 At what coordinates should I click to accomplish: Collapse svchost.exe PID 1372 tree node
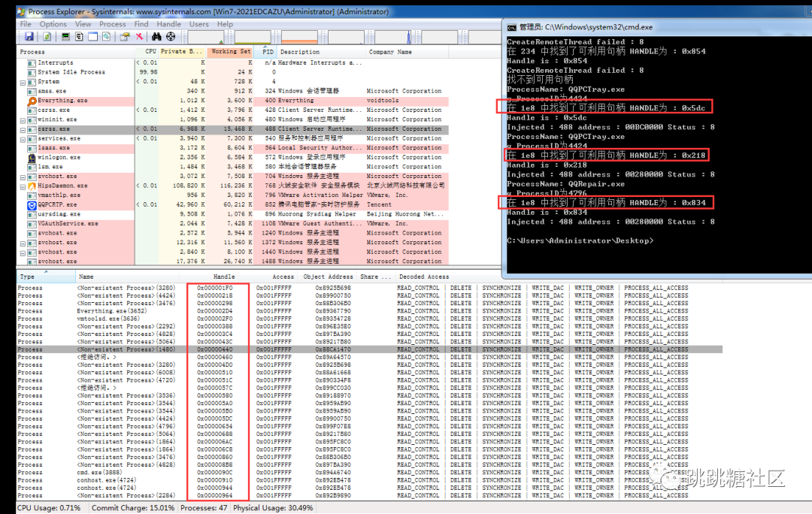pos(23,243)
